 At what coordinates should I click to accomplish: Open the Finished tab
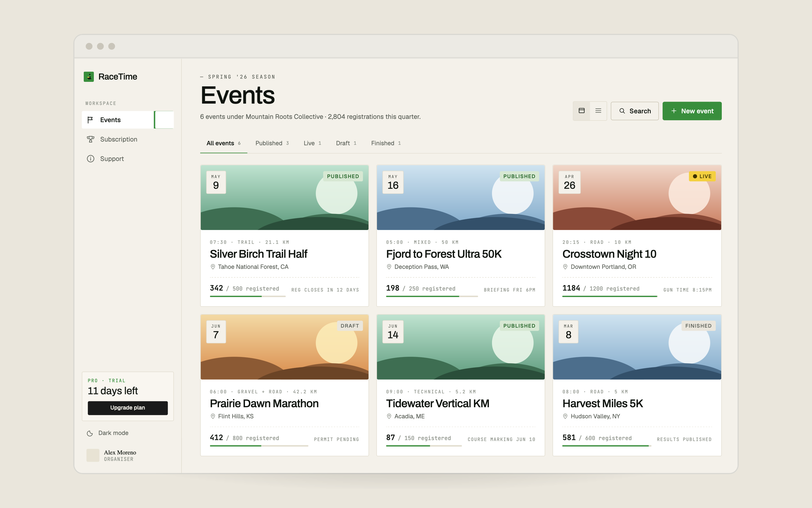pyautogui.click(x=386, y=143)
